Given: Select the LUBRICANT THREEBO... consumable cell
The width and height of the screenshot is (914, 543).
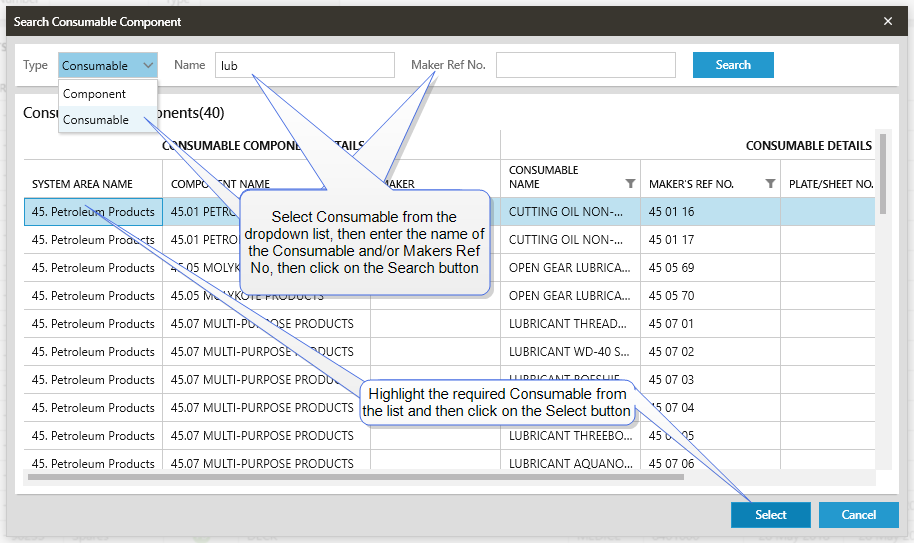Looking at the screenshot, I should click(570, 435).
